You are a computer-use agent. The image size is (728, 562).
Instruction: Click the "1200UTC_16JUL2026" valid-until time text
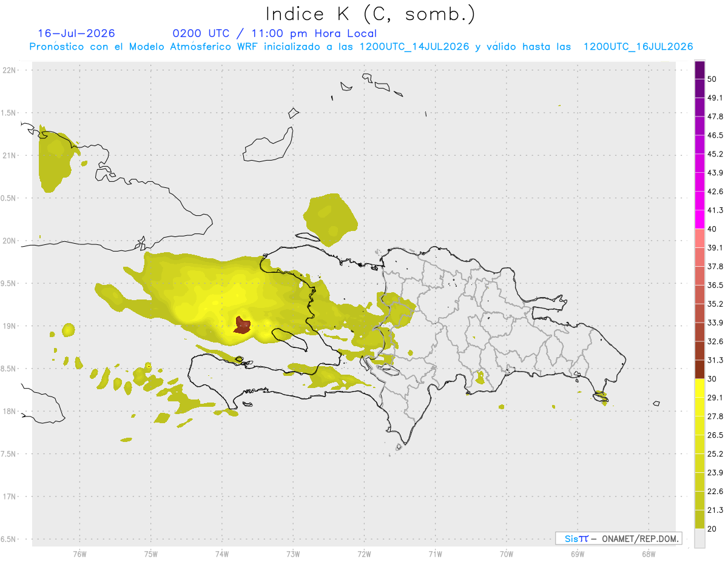point(638,47)
